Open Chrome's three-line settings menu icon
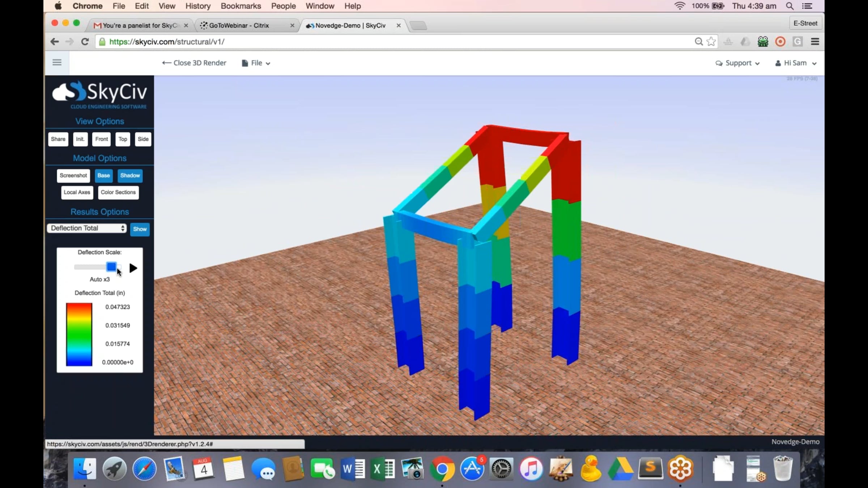 pyautogui.click(x=815, y=42)
